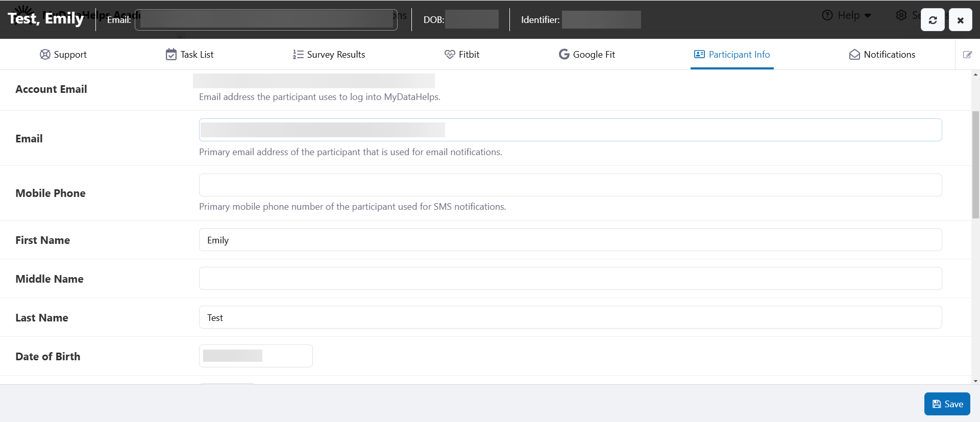Edit the Last Name field containing Test
The height and width of the screenshot is (422, 980).
point(570,317)
